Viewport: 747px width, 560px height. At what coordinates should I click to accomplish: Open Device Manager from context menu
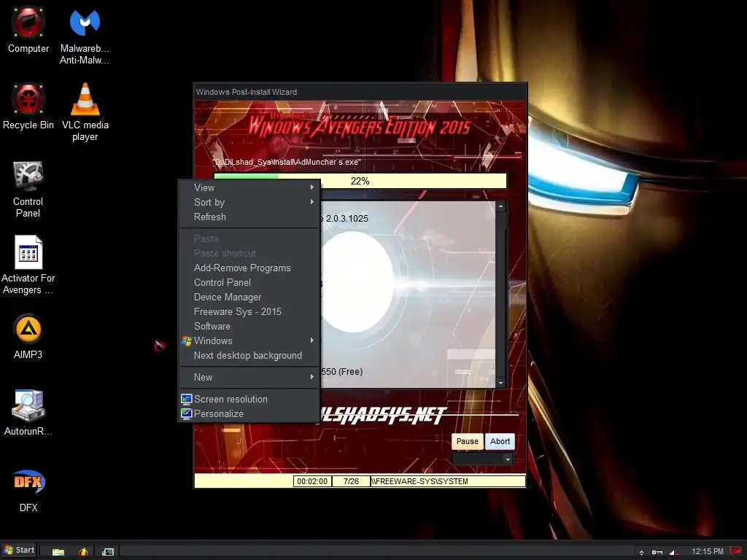click(x=249, y=297)
